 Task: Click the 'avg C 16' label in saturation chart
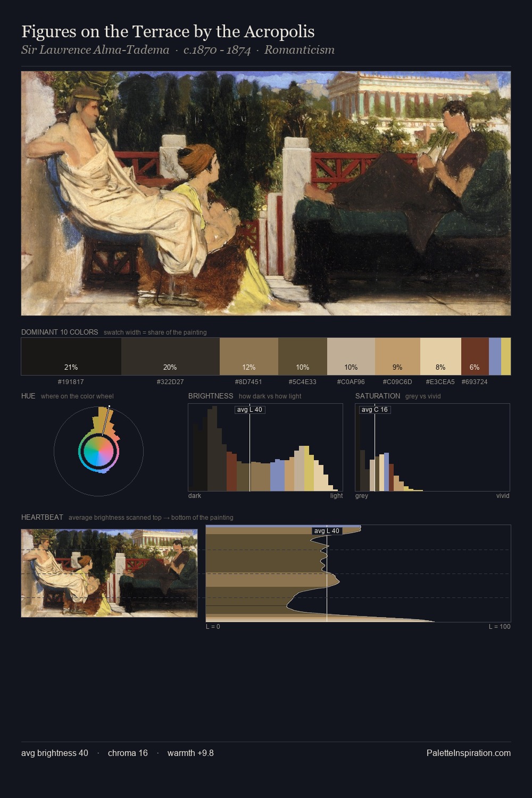pos(375,410)
